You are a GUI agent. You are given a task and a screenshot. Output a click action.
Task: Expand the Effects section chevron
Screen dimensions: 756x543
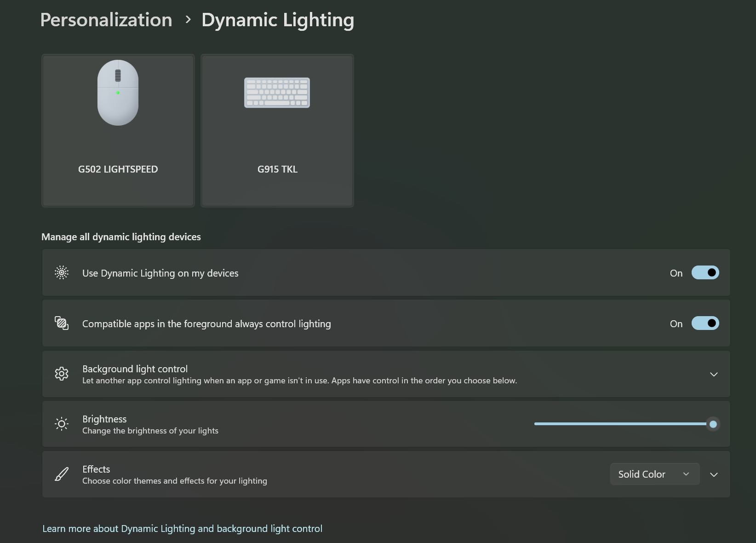pyautogui.click(x=713, y=474)
